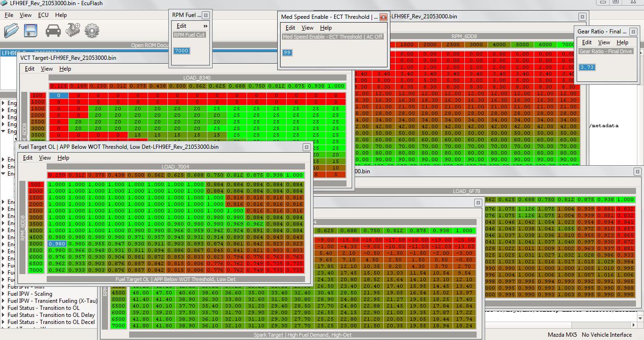The image size is (644, 340).
Task: Open the File menu in EcuFlash
Action: click(x=9, y=15)
